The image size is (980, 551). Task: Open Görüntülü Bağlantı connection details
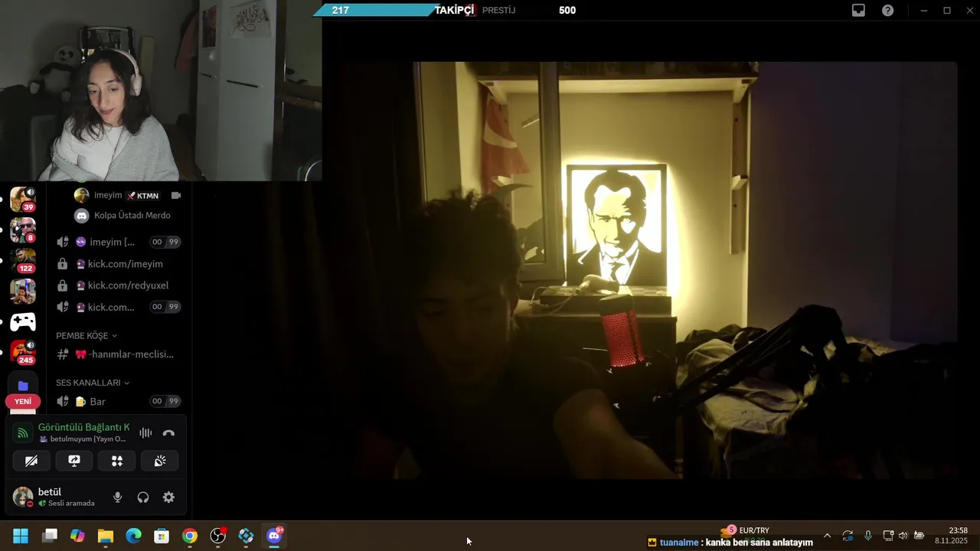83,427
